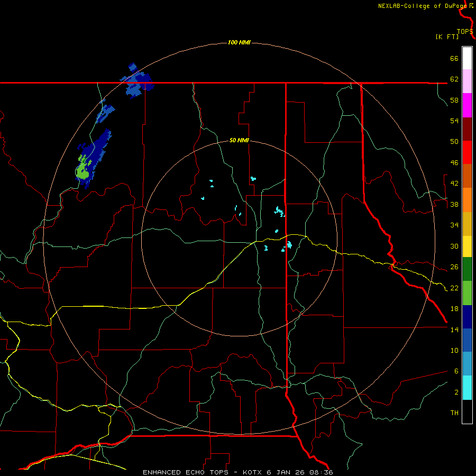
Task: Pick the 26 scale label
Action: click(454, 267)
